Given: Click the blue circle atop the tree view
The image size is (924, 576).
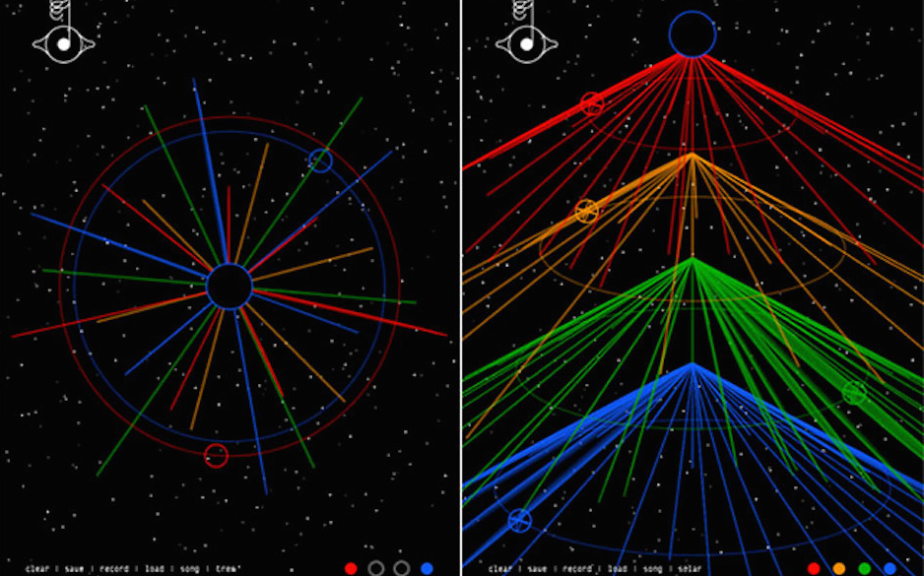Looking at the screenshot, I should 693,34.
